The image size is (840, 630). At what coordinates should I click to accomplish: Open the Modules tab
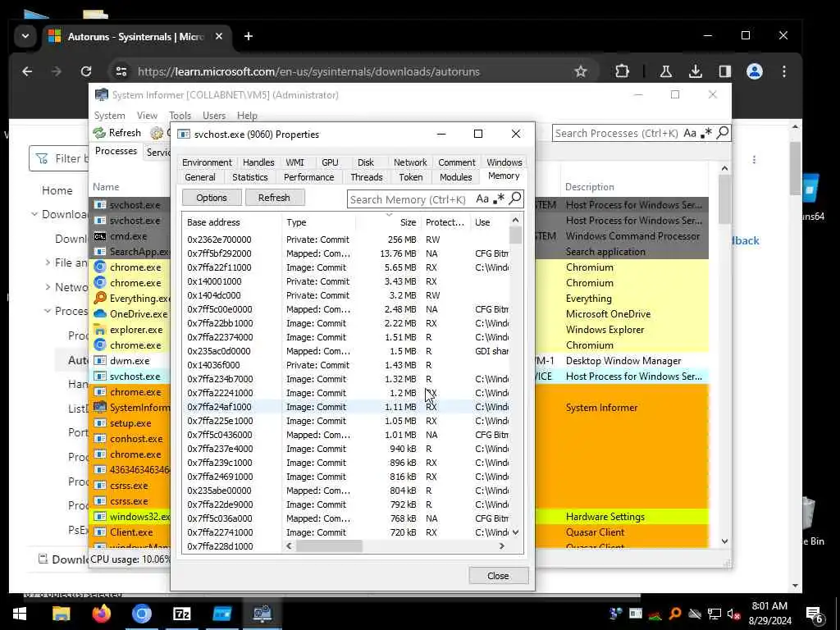click(x=456, y=177)
